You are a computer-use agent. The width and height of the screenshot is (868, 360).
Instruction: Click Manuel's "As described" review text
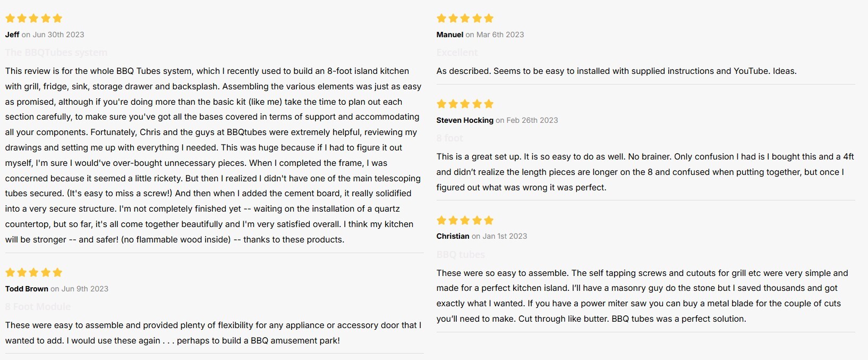click(616, 71)
